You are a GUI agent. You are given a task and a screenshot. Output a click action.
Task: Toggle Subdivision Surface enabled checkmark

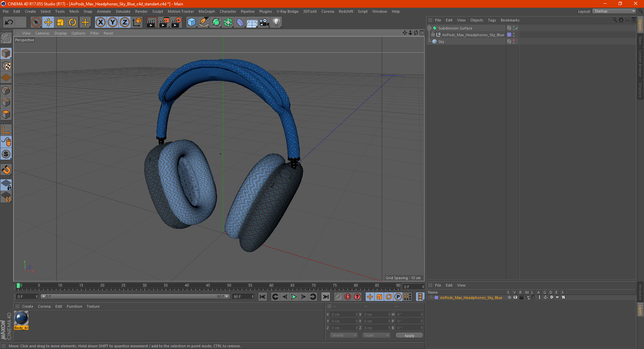[x=517, y=28]
